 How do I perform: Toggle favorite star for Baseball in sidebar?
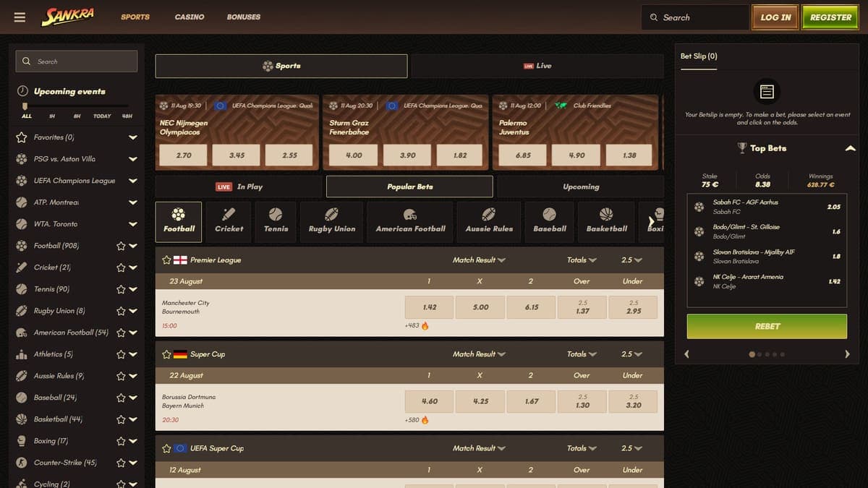coord(122,398)
